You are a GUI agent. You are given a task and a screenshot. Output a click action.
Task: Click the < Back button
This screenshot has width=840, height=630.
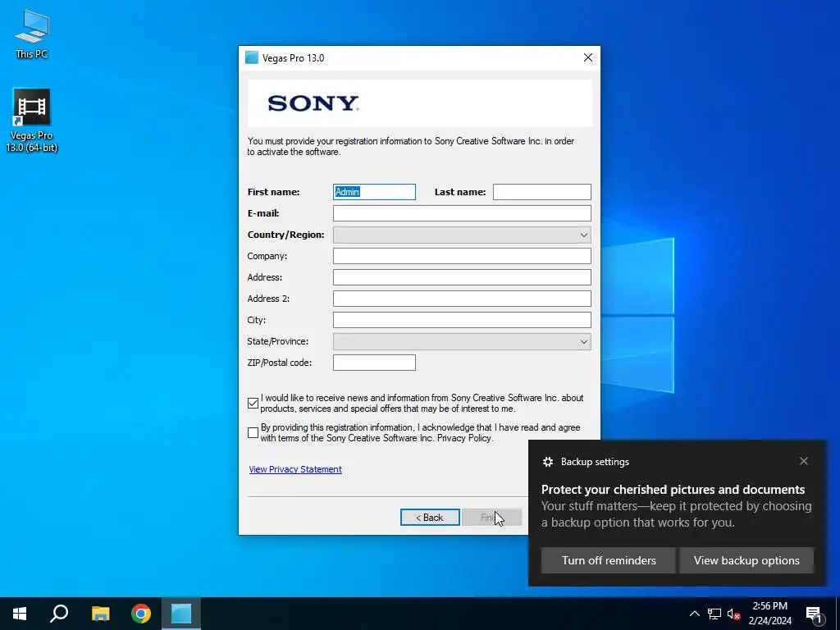pos(430,518)
